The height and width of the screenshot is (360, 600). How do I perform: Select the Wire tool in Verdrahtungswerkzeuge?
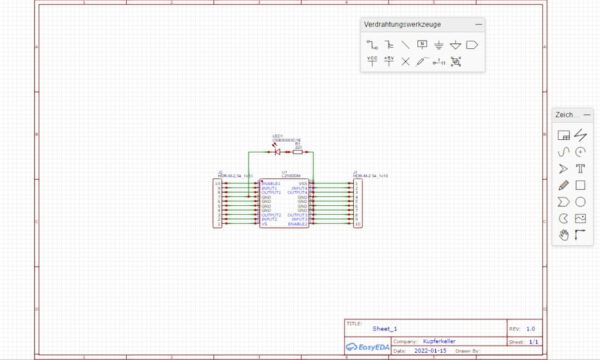click(x=372, y=45)
